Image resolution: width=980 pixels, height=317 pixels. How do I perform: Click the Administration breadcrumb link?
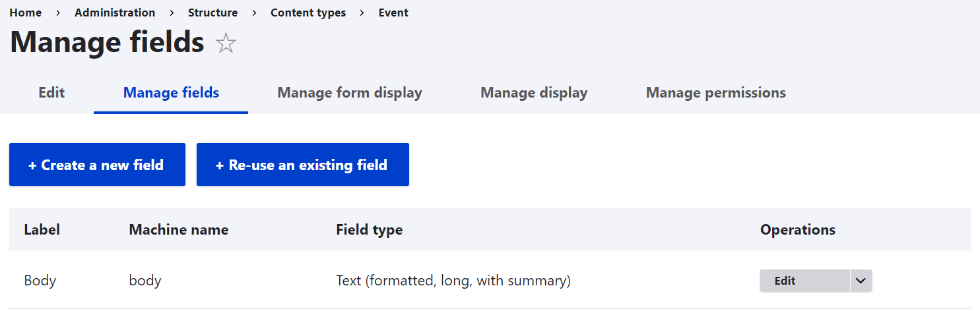[115, 13]
